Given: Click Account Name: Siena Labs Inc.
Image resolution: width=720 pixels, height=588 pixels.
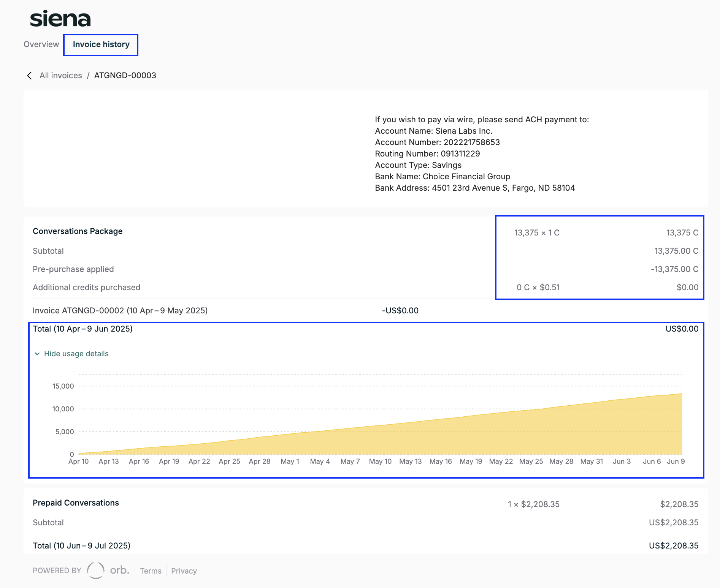Looking at the screenshot, I should tap(434, 131).
